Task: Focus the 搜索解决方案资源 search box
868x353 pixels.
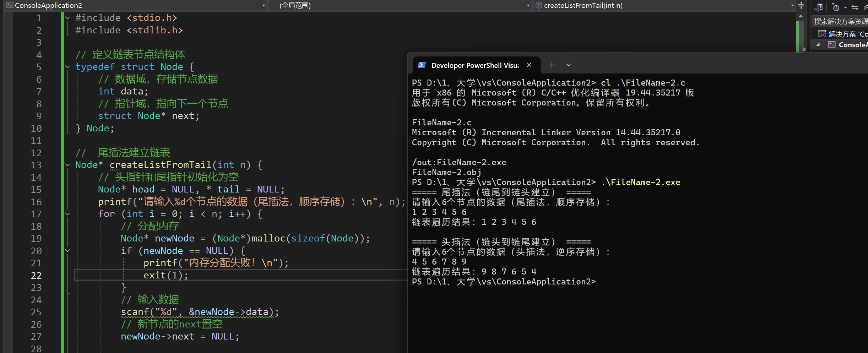Action: 840,21
